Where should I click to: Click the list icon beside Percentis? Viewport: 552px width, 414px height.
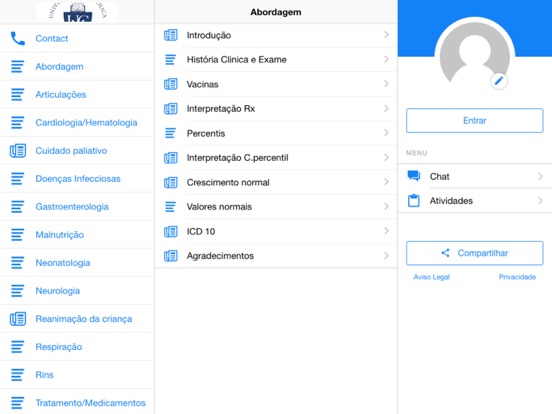click(170, 133)
